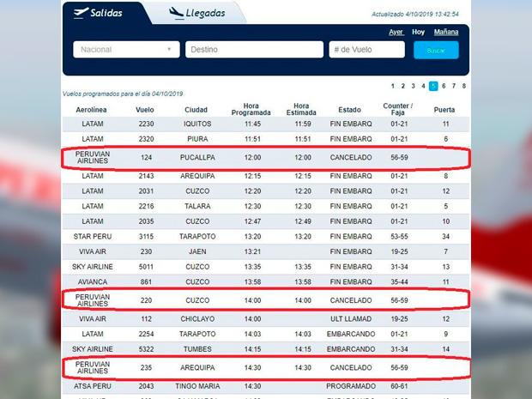
Task: Click the blue Buscar button
Action: pyautogui.click(x=436, y=51)
